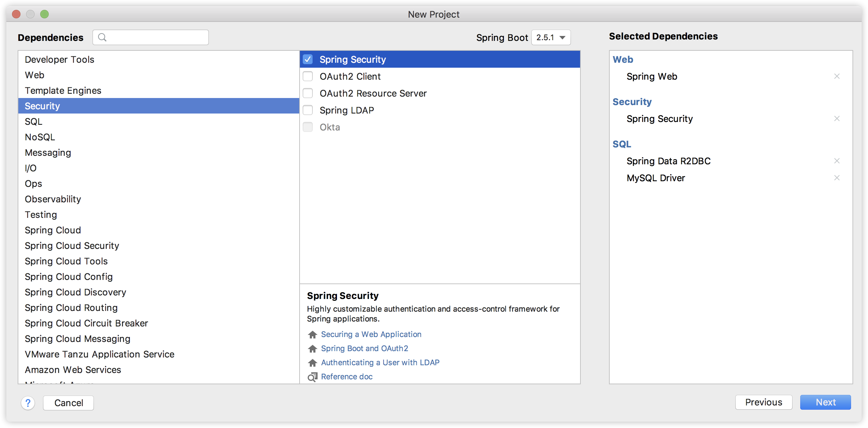
Task: Select the Developer Tools category
Action: coord(59,60)
